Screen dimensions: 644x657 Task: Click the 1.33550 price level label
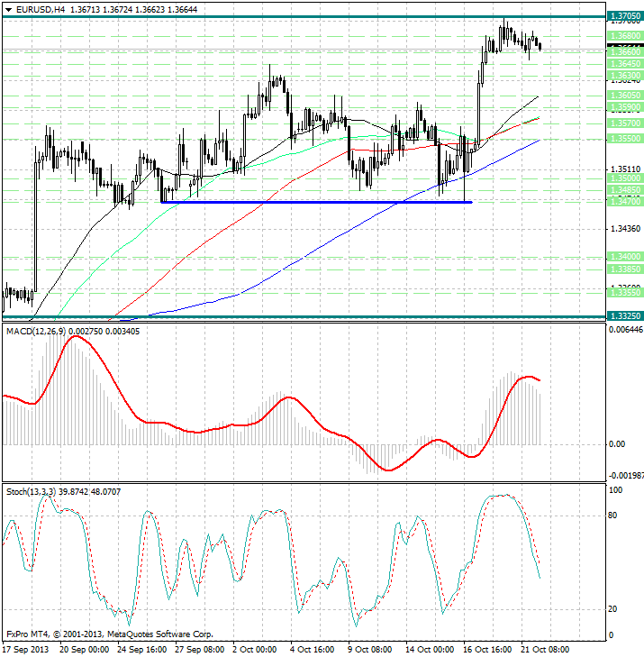pyautogui.click(x=625, y=293)
